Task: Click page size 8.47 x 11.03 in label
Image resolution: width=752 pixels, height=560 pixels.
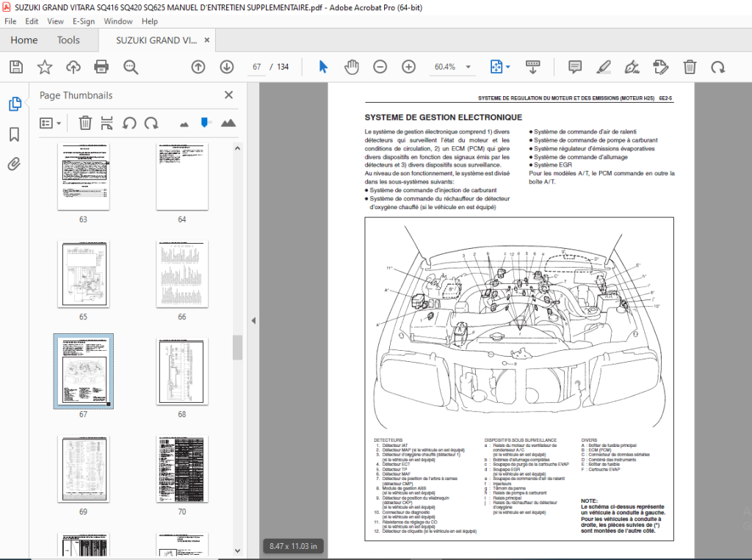Action: [293, 546]
